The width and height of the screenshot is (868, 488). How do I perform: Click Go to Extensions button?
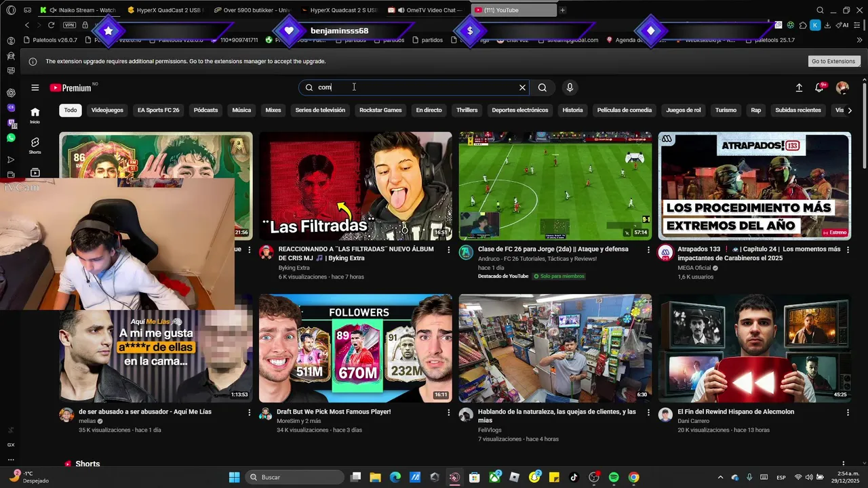(833, 61)
